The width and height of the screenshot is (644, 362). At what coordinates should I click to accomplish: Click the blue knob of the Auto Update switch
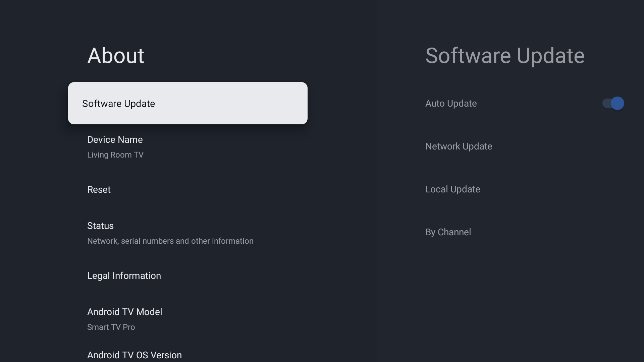[617, 103]
